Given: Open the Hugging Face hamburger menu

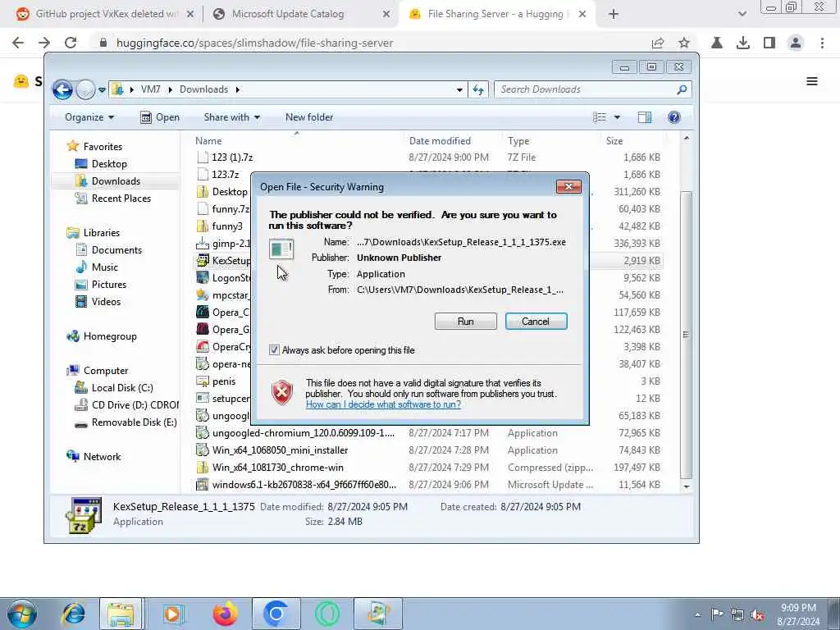Looking at the screenshot, I should (x=812, y=81).
